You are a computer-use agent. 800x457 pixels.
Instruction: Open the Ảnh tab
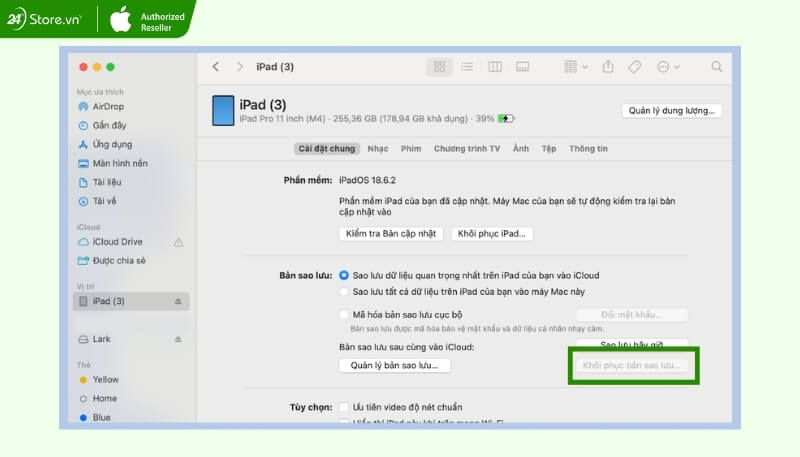521,148
